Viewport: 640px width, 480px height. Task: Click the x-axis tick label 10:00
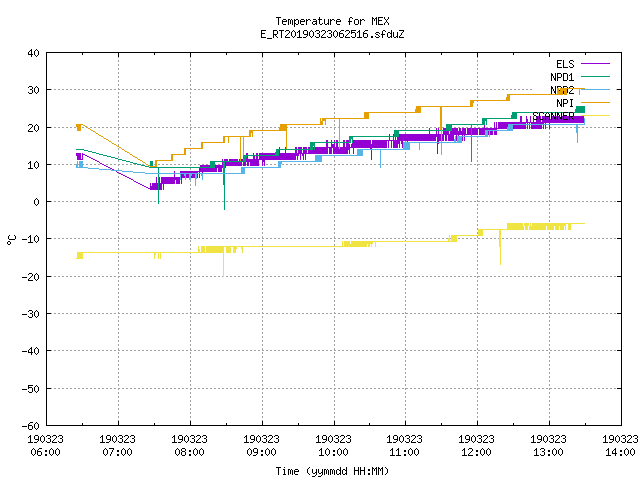coord(333,452)
